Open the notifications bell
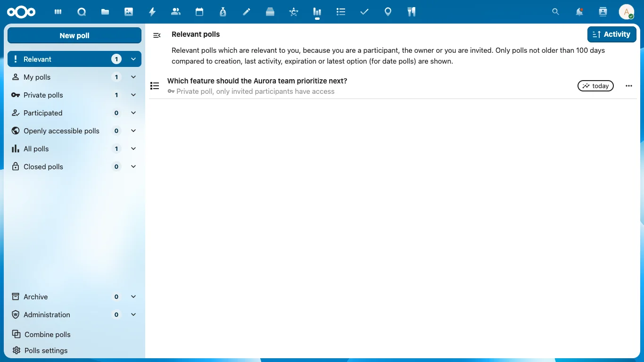 579,12
